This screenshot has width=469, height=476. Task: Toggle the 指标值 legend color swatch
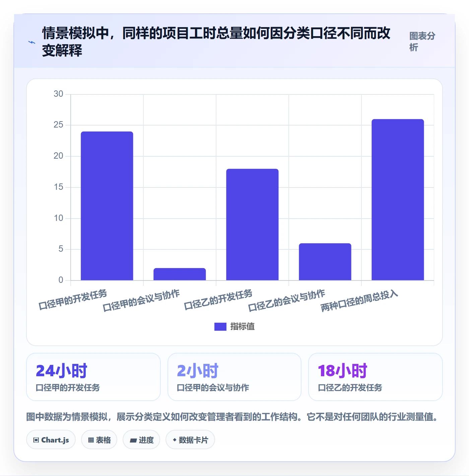point(220,326)
